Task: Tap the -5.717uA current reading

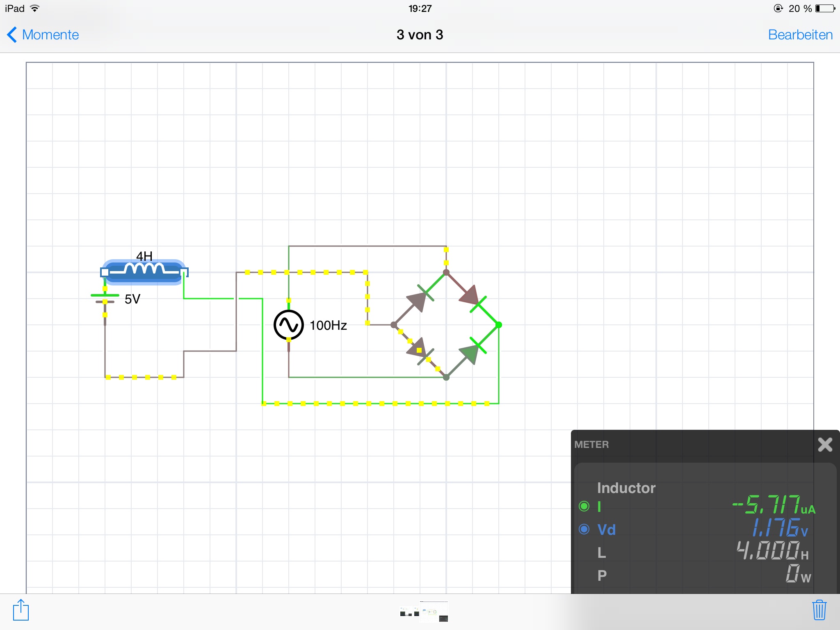Action: pos(774,505)
